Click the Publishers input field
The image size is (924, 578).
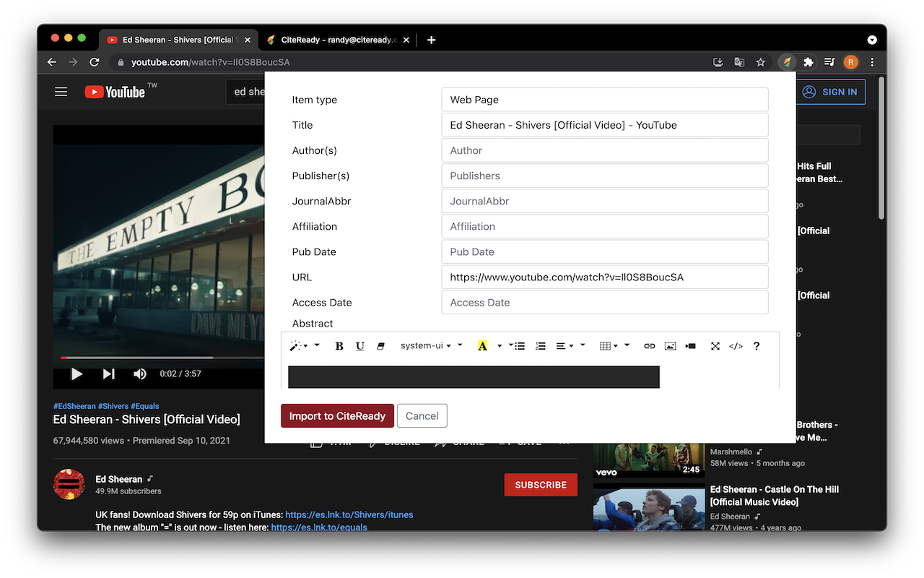coord(605,176)
